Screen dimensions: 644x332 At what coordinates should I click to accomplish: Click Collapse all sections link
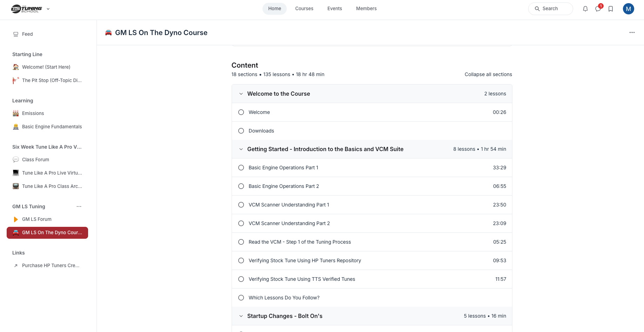[488, 74]
